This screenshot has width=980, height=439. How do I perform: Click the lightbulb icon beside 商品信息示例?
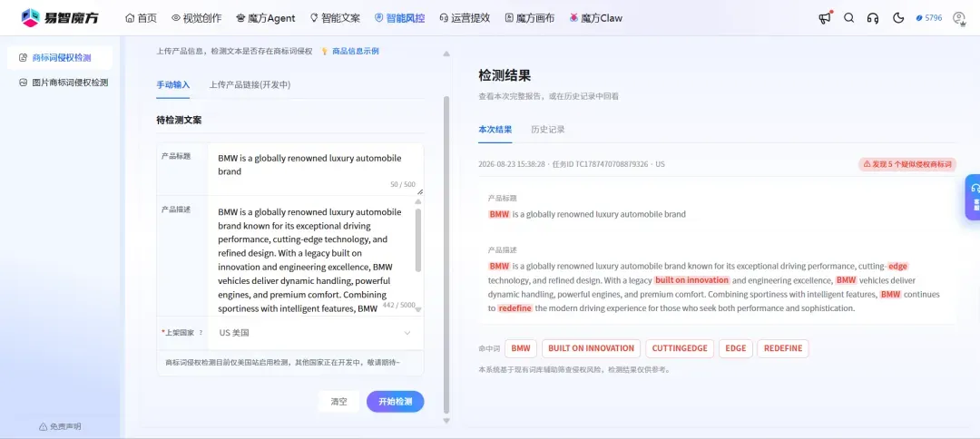pyautogui.click(x=324, y=51)
